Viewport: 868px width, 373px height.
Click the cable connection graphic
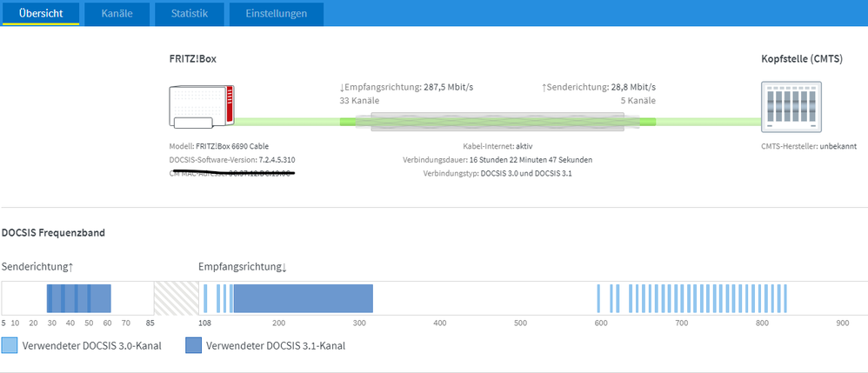tap(497, 121)
